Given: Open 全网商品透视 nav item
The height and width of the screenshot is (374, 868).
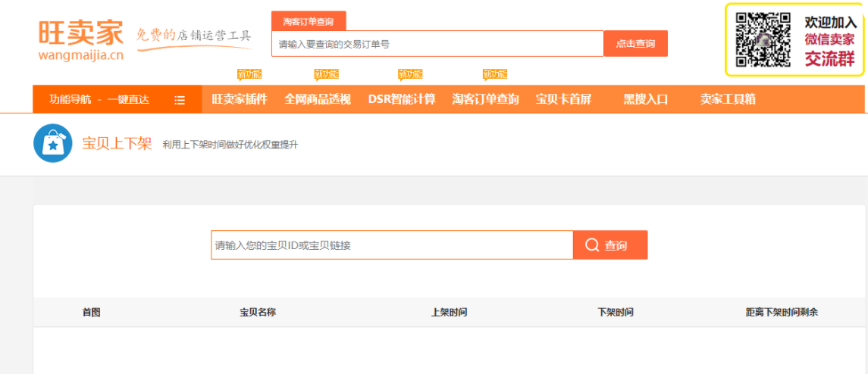Looking at the screenshot, I should 318,100.
